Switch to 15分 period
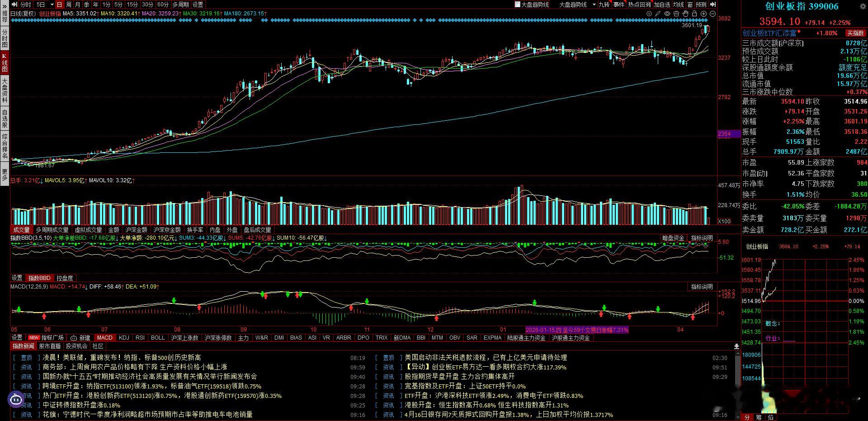This screenshot has width=868, height=421. (132, 5)
